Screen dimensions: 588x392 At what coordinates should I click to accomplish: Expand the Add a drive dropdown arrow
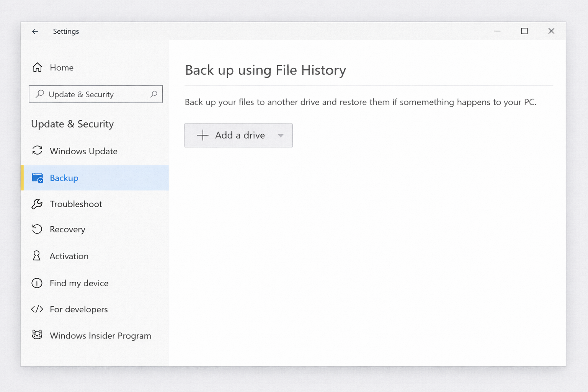pyautogui.click(x=281, y=136)
